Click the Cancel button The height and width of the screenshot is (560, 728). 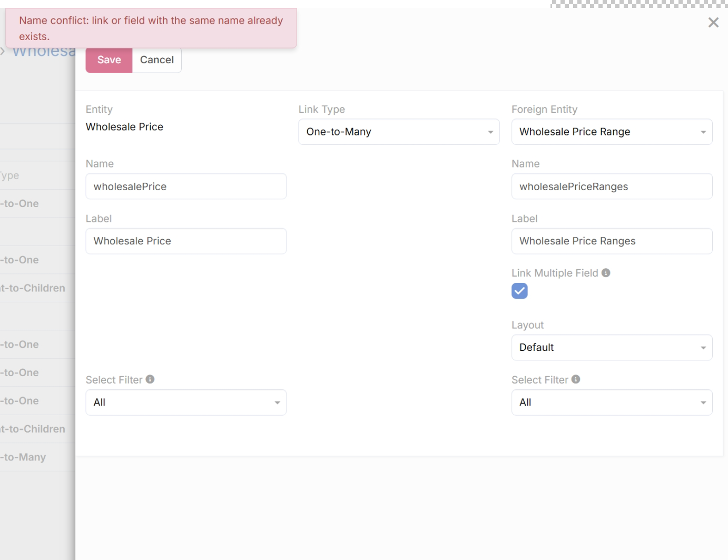[156, 60]
